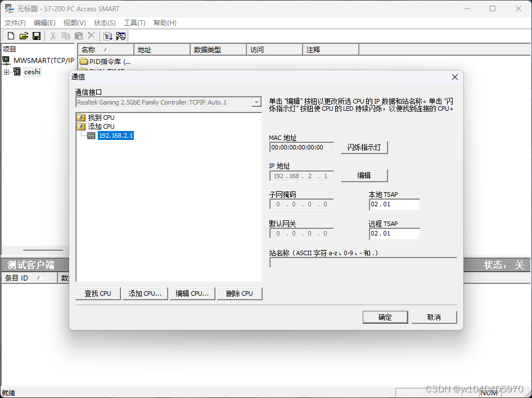Click the 编辑 button next to IP 地址
The image size is (532, 398).
[364, 175]
